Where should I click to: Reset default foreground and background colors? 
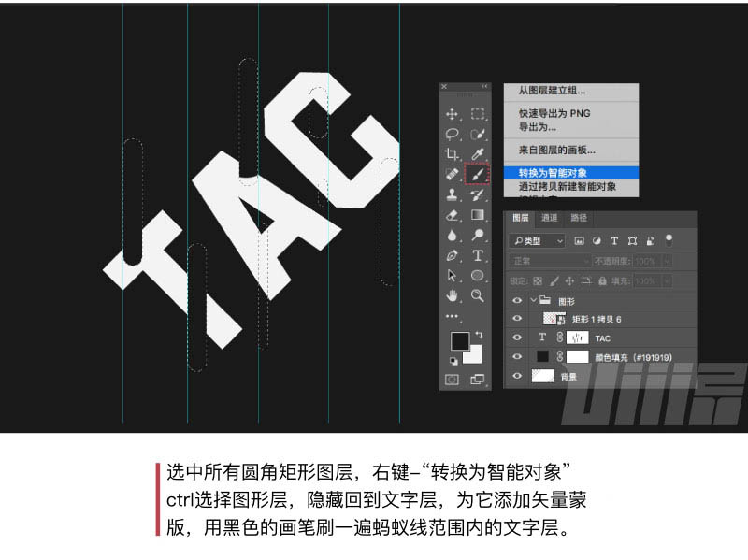[453, 361]
